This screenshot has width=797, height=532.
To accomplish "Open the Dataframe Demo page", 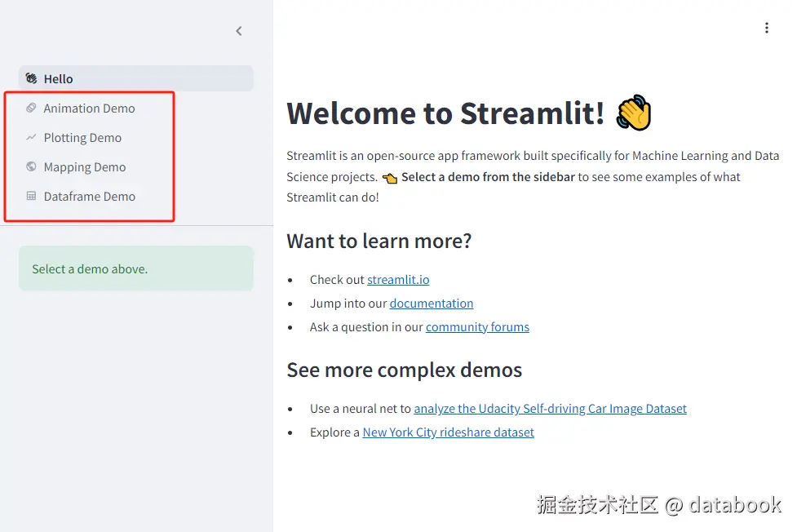I will [x=90, y=197].
